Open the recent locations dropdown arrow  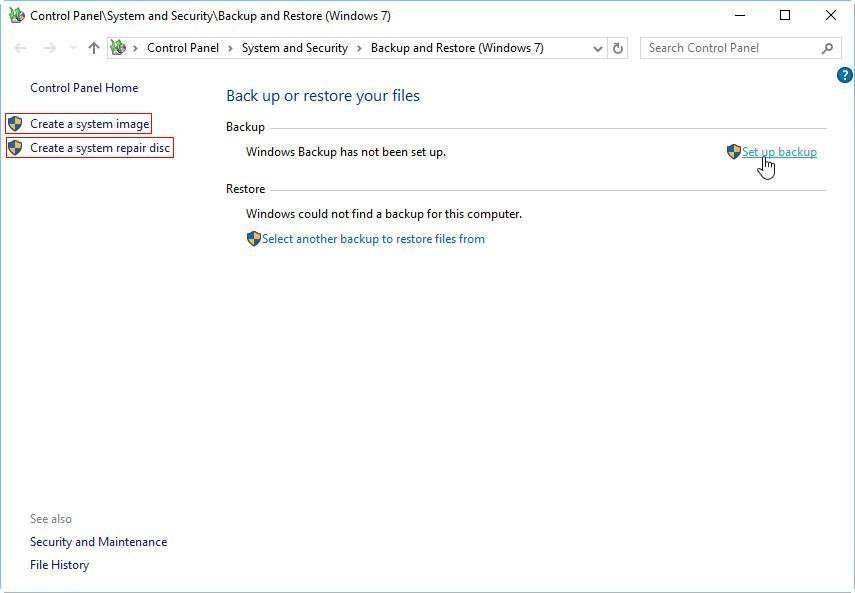[73, 48]
